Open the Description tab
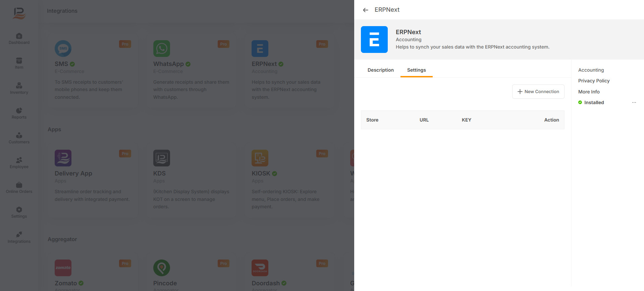Screen dimensions: 644x291 click(381, 70)
